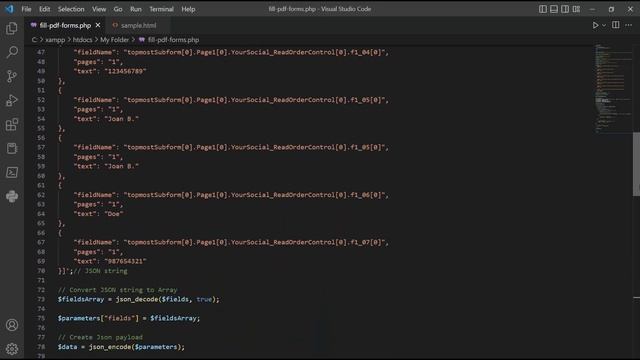
Task: Click the xampp breadcrumb segment
Action: click(x=55, y=40)
